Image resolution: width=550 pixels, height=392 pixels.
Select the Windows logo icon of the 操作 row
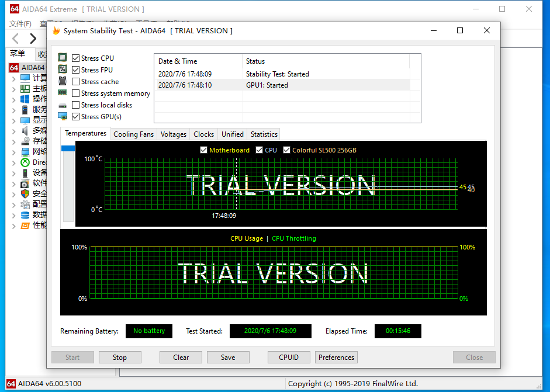pyautogui.click(x=25, y=99)
